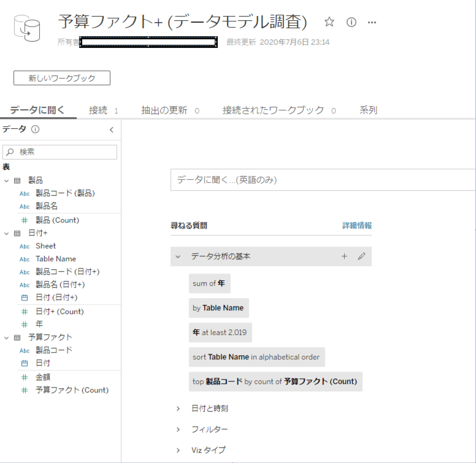
Task: Select the データに聞く tab
Action: pyautogui.click(x=37, y=110)
